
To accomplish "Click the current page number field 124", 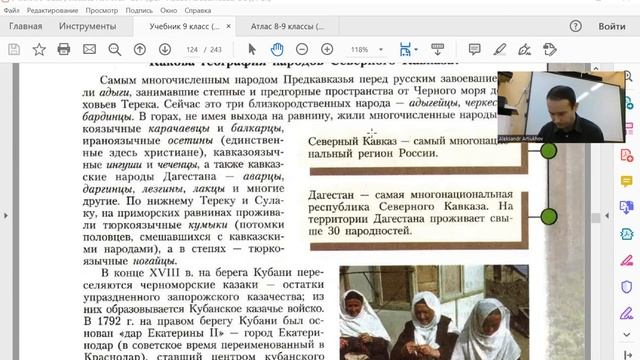I will coord(192,50).
